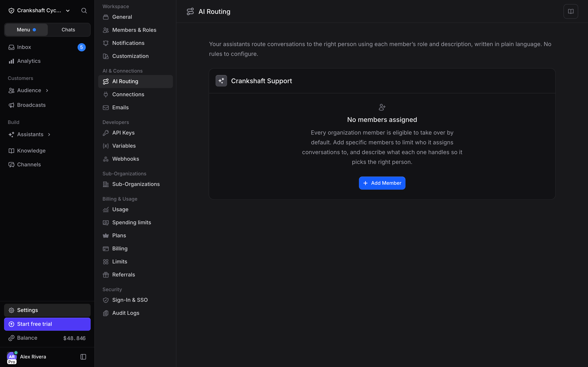588x367 pixels.
Task: Go to Spending limits page
Action: point(135,222)
